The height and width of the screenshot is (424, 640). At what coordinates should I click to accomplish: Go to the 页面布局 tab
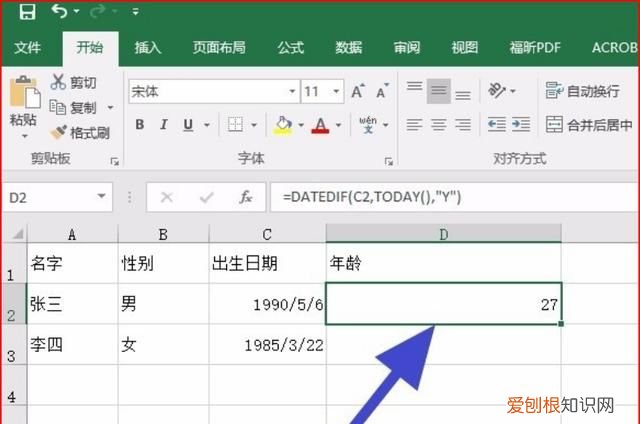click(x=219, y=48)
